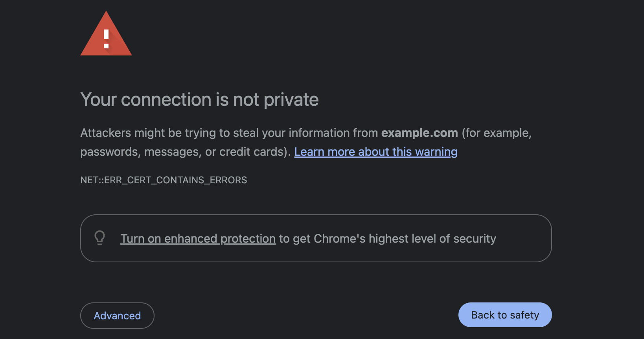
Task: Open additional details via the Advanced control
Action: click(117, 315)
